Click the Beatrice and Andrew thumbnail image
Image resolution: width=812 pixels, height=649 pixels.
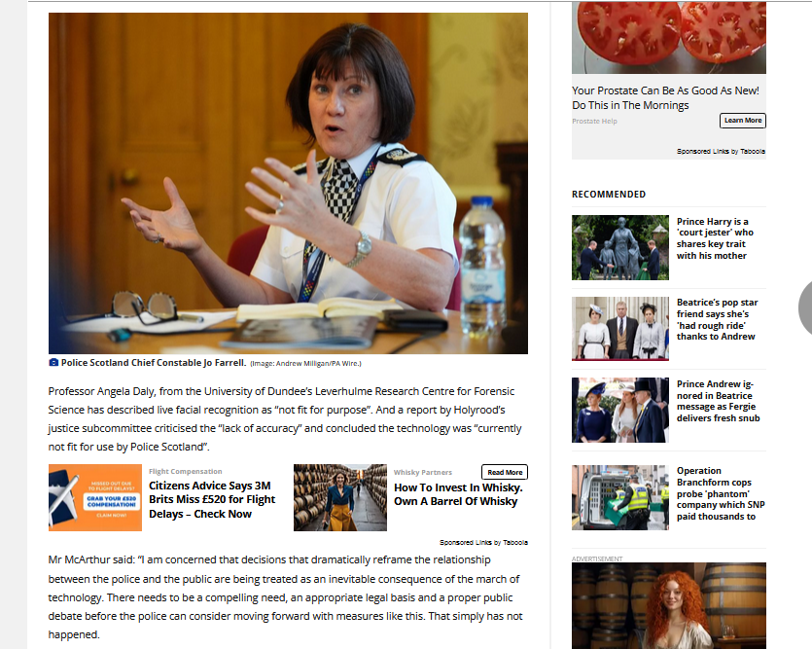click(619, 328)
